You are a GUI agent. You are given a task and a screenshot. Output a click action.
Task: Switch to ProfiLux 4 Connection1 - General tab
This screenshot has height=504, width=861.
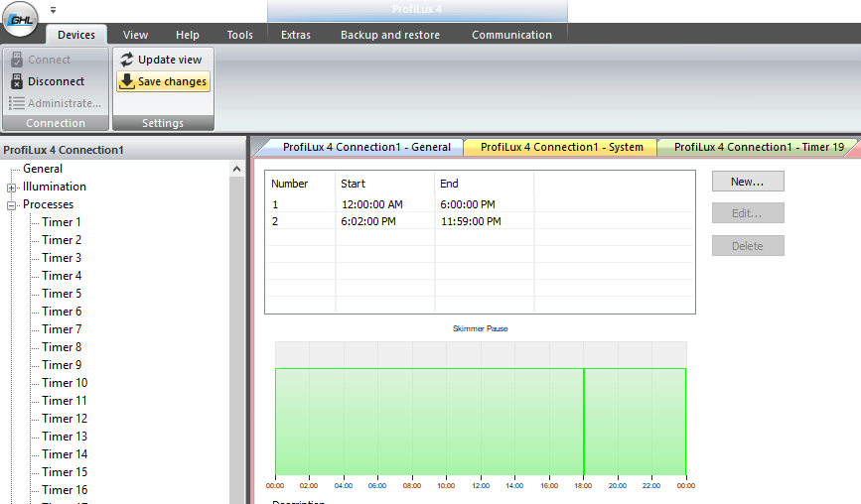point(366,147)
